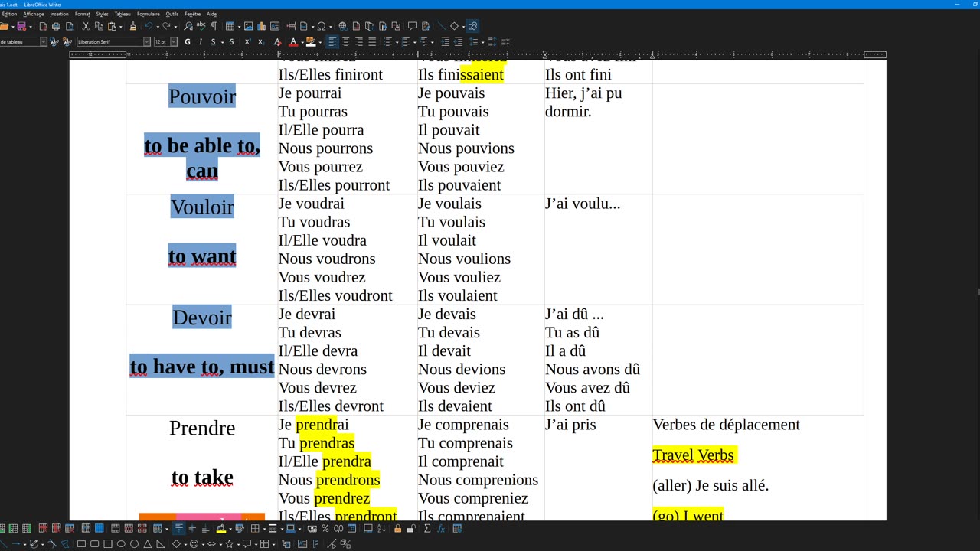
Task: Select the Ellipse drawing tool
Action: point(121,544)
